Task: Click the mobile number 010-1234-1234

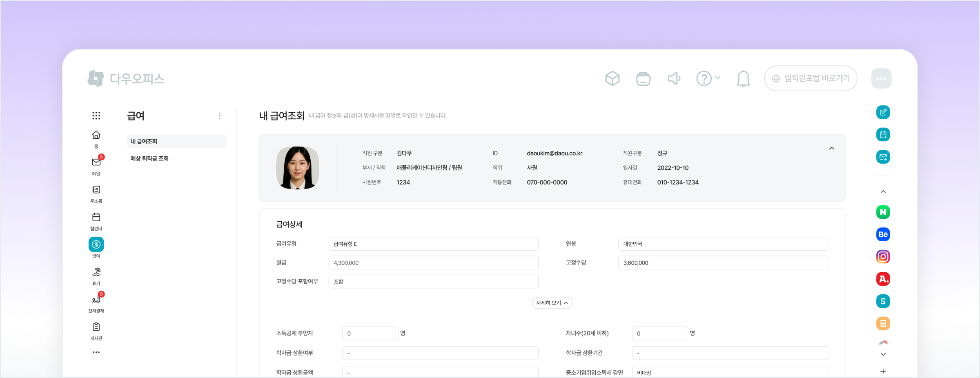Action: click(x=678, y=182)
